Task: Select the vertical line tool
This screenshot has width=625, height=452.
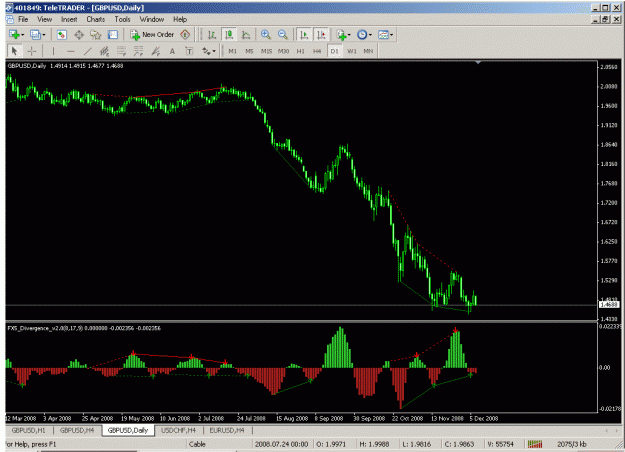Action: [53, 51]
